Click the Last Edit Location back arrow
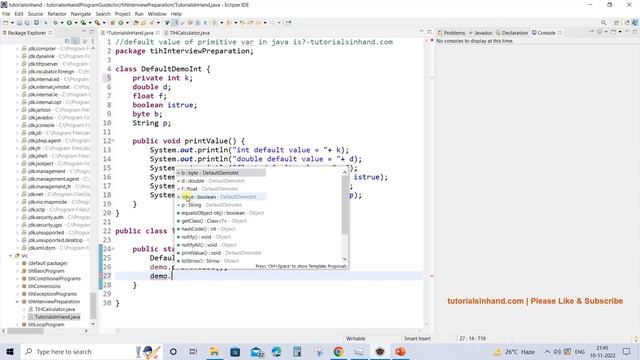The width and height of the screenshot is (640, 360). click(242, 23)
